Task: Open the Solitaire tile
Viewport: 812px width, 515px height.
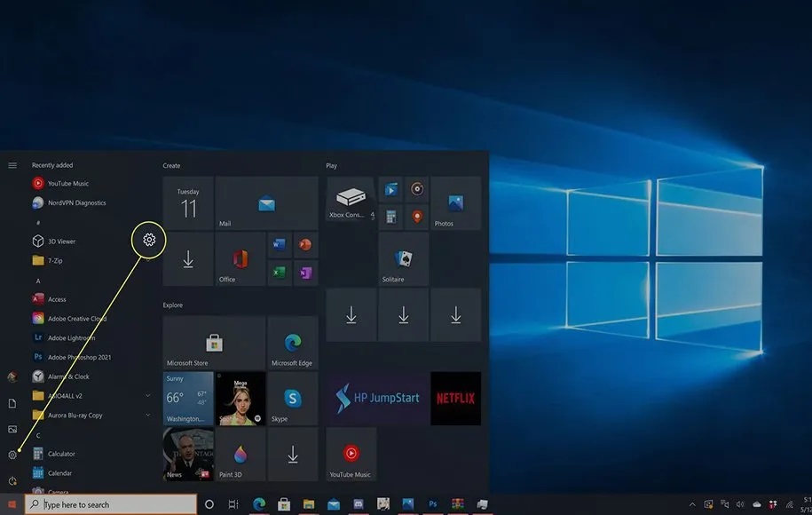Action: click(x=404, y=259)
